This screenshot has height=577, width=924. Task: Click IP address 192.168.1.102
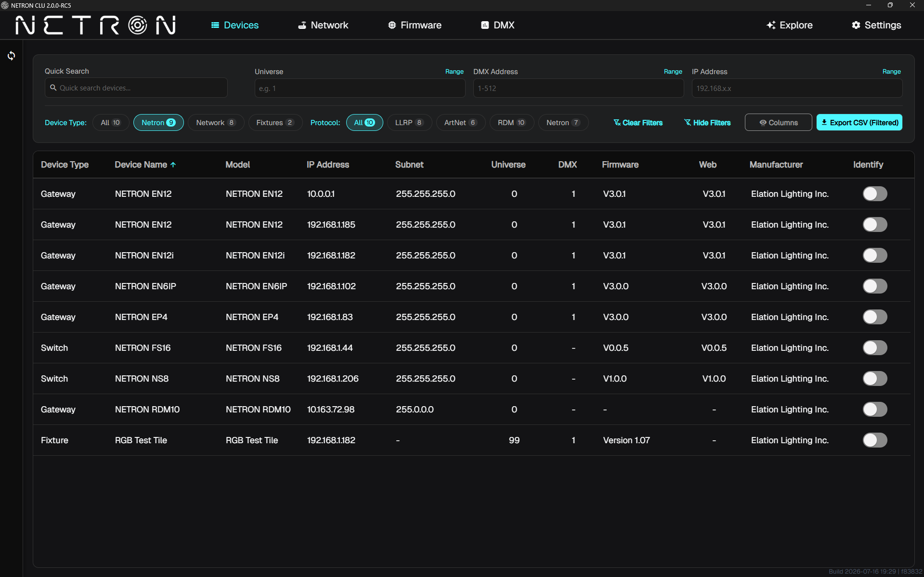(331, 286)
